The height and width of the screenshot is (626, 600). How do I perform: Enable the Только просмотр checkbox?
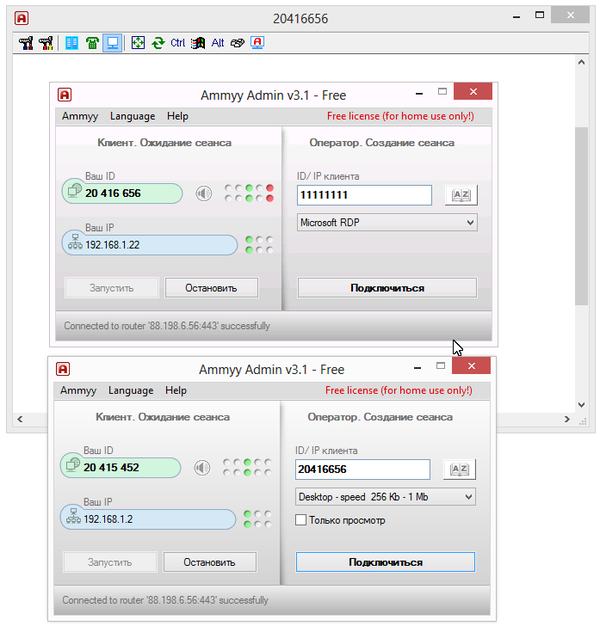(x=301, y=520)
